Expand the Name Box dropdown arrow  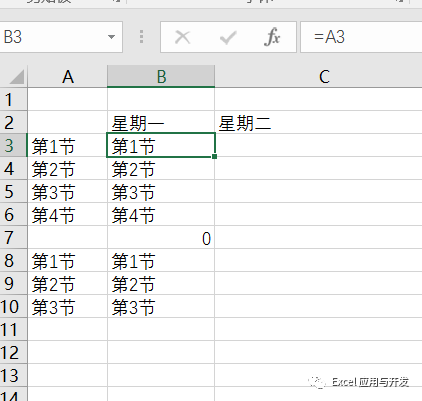point(111,37)
